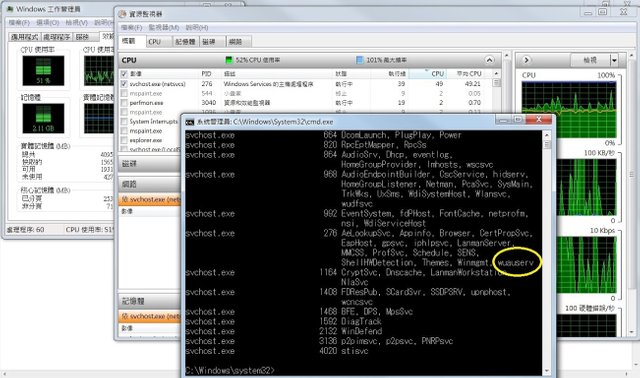The width and height of the screenshot is (640, 378).
Task: Check the perfmon.exe checkbox
Action: point(124,103)
